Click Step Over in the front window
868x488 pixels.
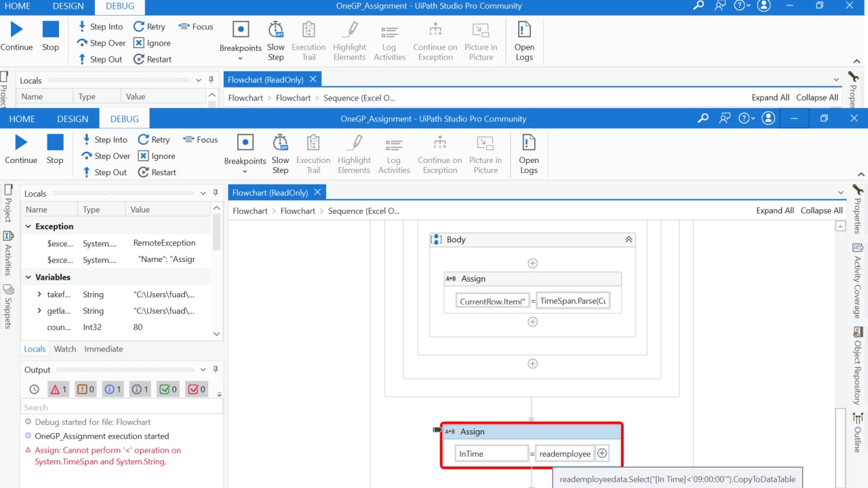pos(106,156)
